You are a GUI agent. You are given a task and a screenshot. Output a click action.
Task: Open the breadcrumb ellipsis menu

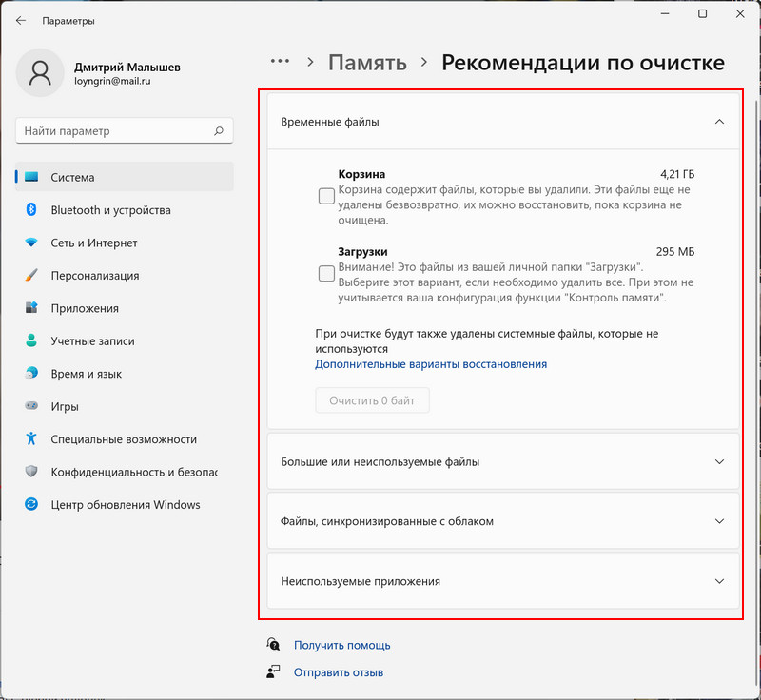point(279,61)
